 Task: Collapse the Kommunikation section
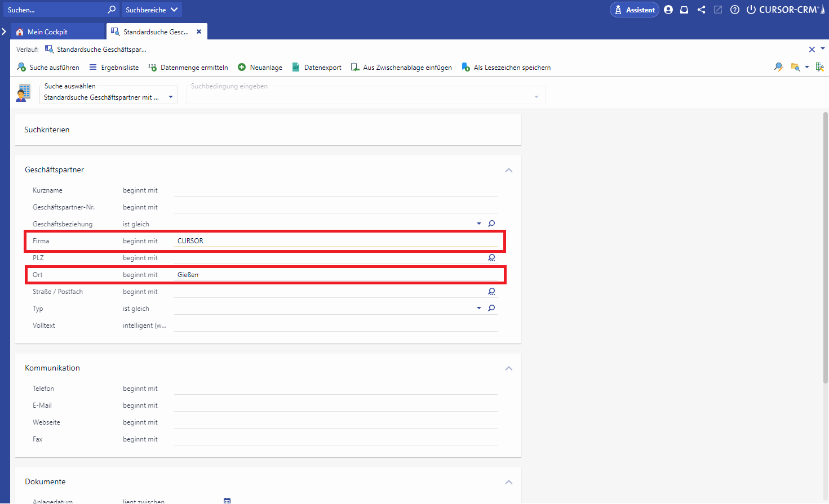pyautogui.click(x=509, y=368)
